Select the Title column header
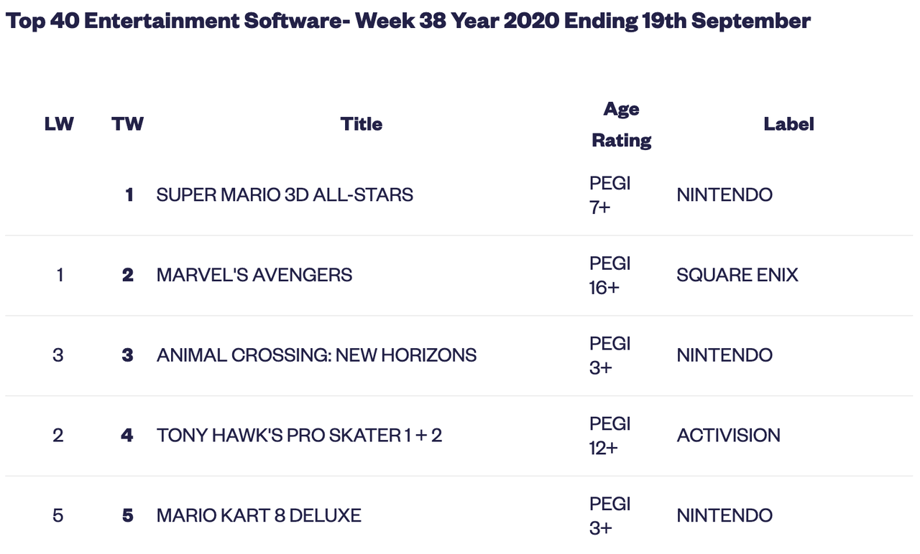 tap(361, 124)
